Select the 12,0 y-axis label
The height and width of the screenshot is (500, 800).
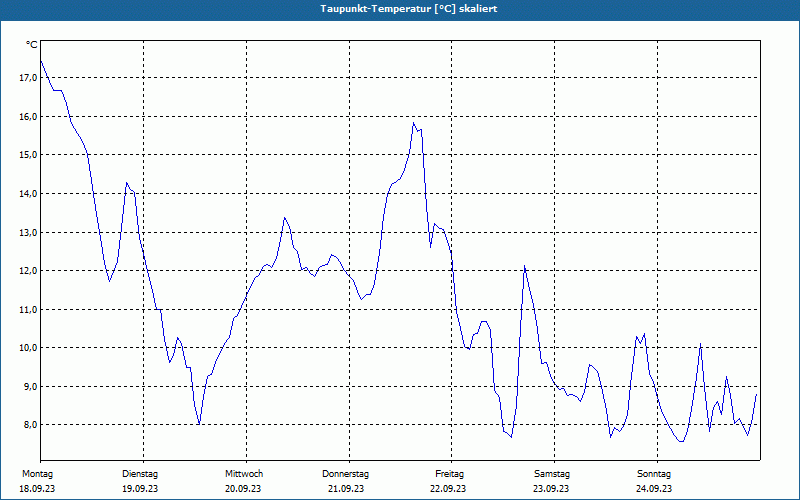coord(29,270)
